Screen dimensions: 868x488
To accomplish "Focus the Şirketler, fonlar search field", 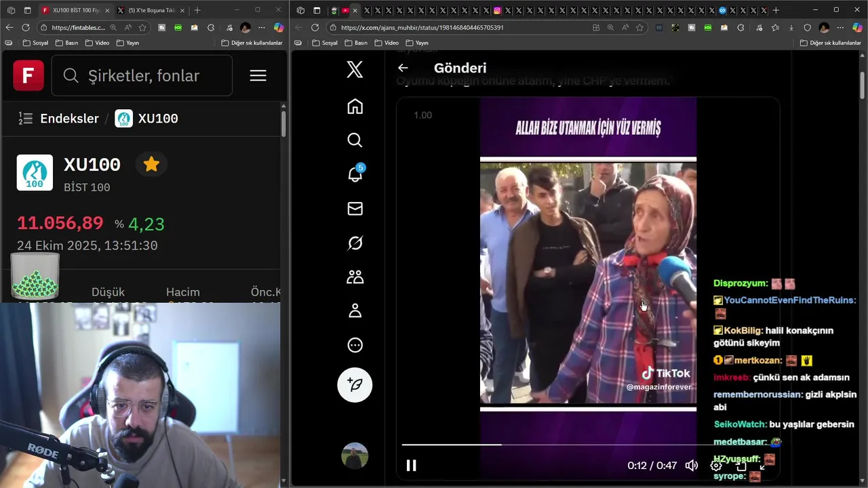I will point(142,75).
